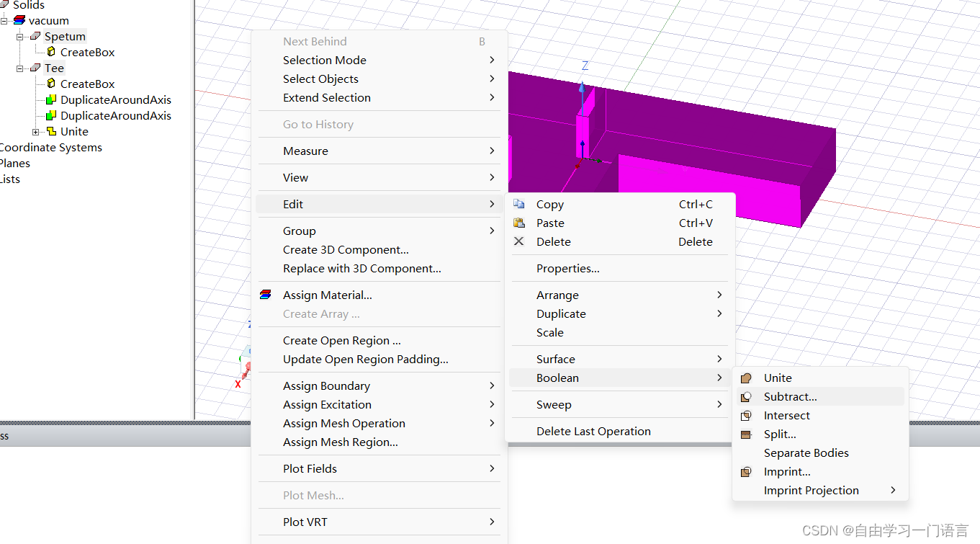Open the Arrange submenu
This screenshot has width=980, height=544.
(x=619, y=295)
